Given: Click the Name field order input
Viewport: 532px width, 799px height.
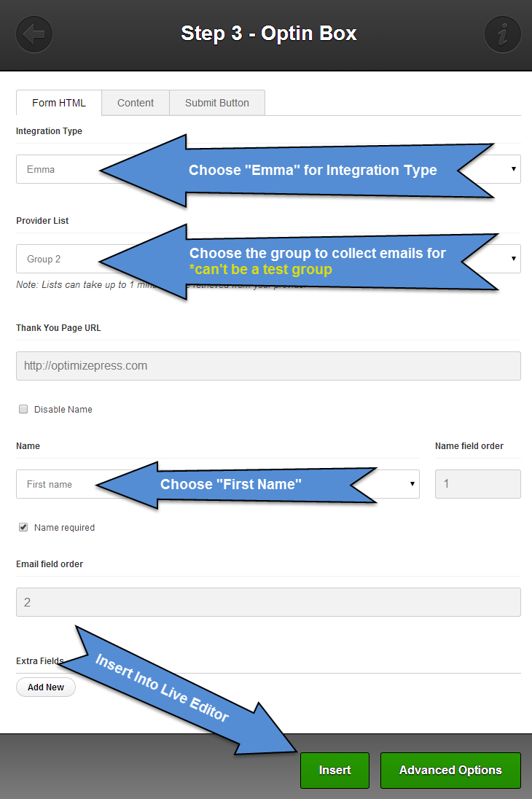Looking at the screenshot, I should pos(477,483).
